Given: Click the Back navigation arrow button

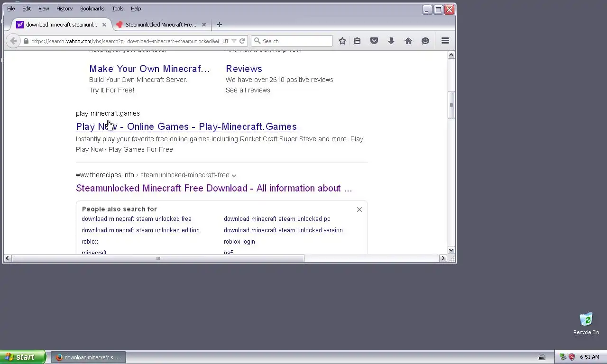Looking at the screenshot, I should [13, 41].
